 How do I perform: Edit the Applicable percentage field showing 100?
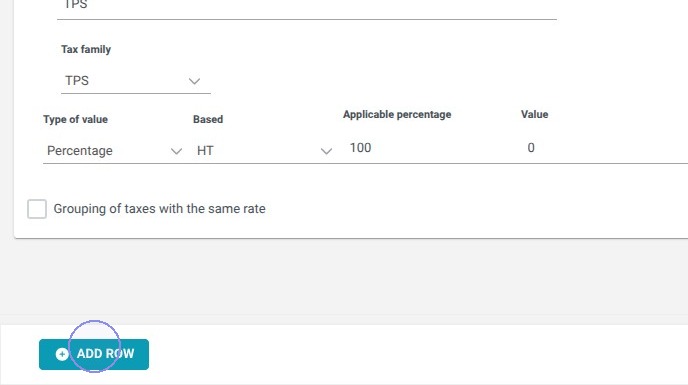(428, 148)
